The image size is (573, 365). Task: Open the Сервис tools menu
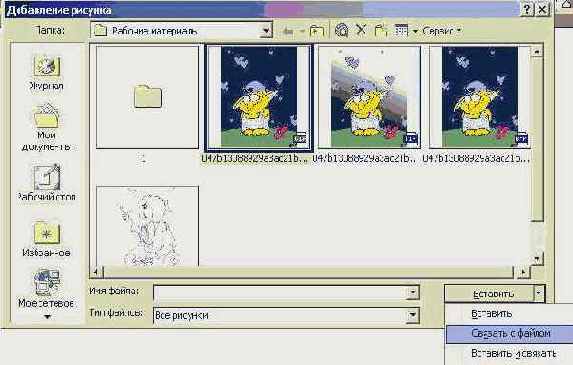[x=441, y=31]
